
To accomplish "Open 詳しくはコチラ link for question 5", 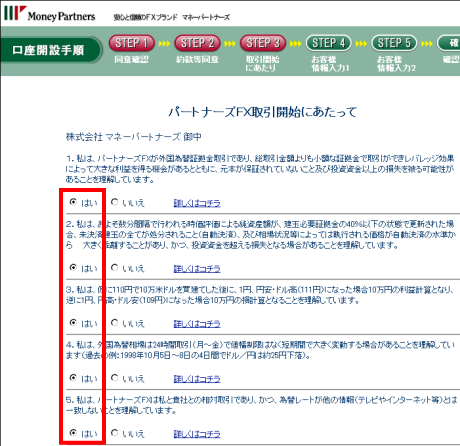I will coord(197,434).
